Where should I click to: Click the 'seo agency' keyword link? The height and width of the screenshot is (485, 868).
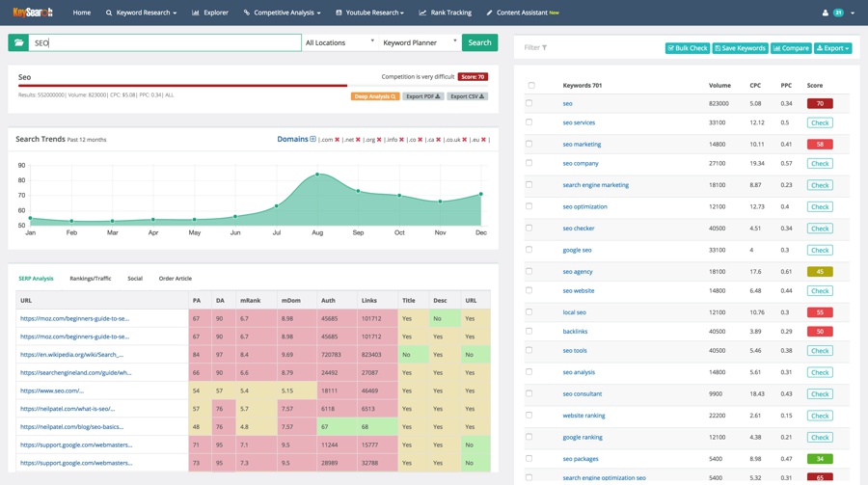click(578, 271)
